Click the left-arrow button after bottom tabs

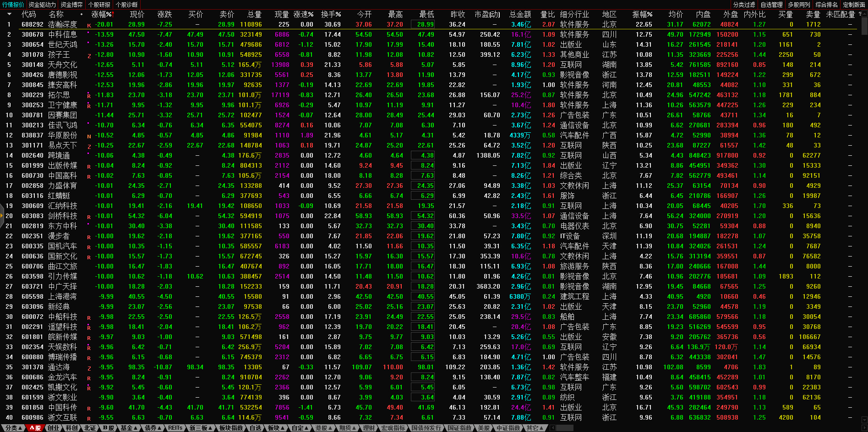tap(553, 428)
